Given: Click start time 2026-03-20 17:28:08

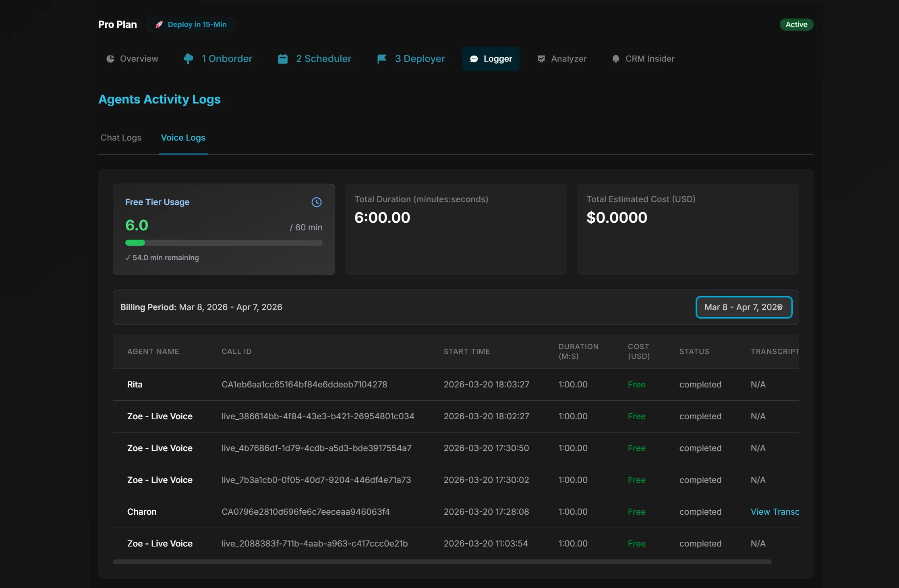Looking at the screenshot, I should 486,512.
